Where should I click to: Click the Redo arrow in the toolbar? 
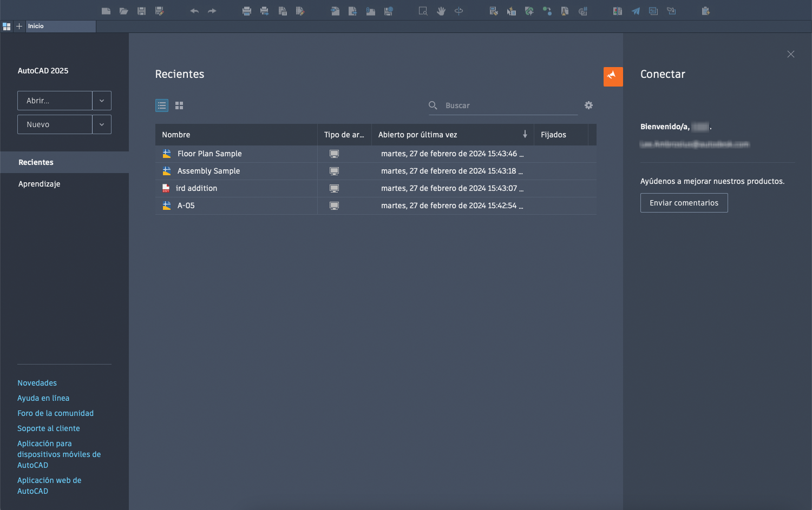click(212, 11)
